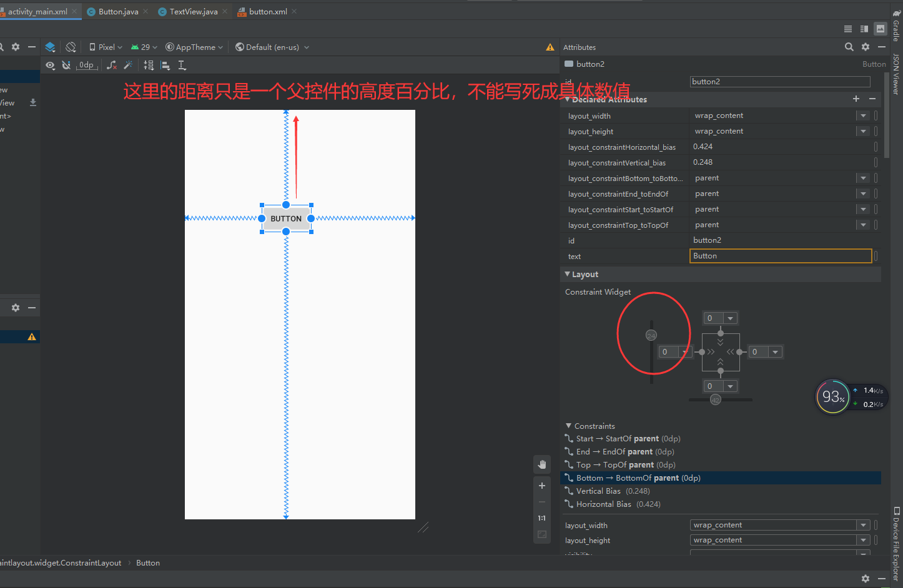Open top margin dropdown in Constraint Widget
This screenshot has width=903, height=588.
tap(730, 318)
